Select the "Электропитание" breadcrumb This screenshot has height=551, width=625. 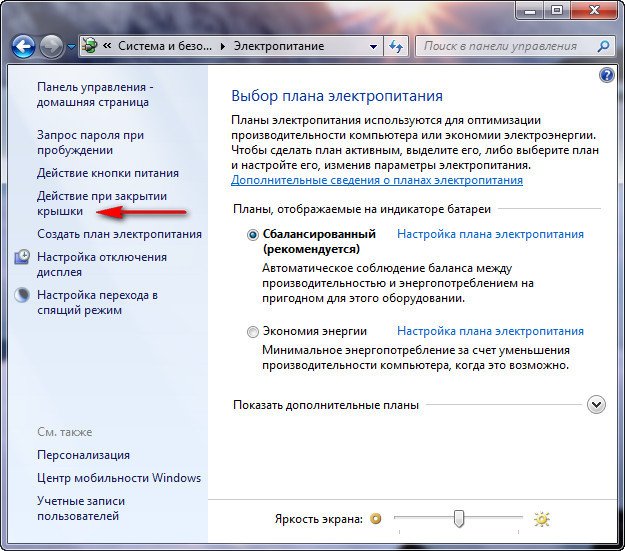pos(279,46)
